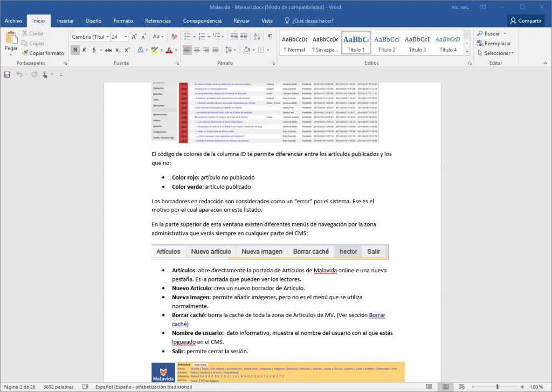Image resolution: width=552 pixels, height=392 pixels.
Task: Click the redo icon in quick access
Action: click(x=34, y=74)
